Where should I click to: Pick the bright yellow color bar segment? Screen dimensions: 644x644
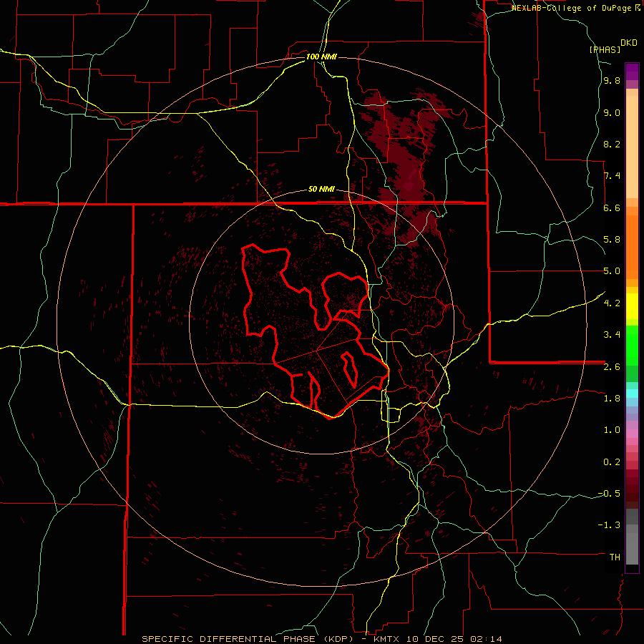tap(632, 306)
